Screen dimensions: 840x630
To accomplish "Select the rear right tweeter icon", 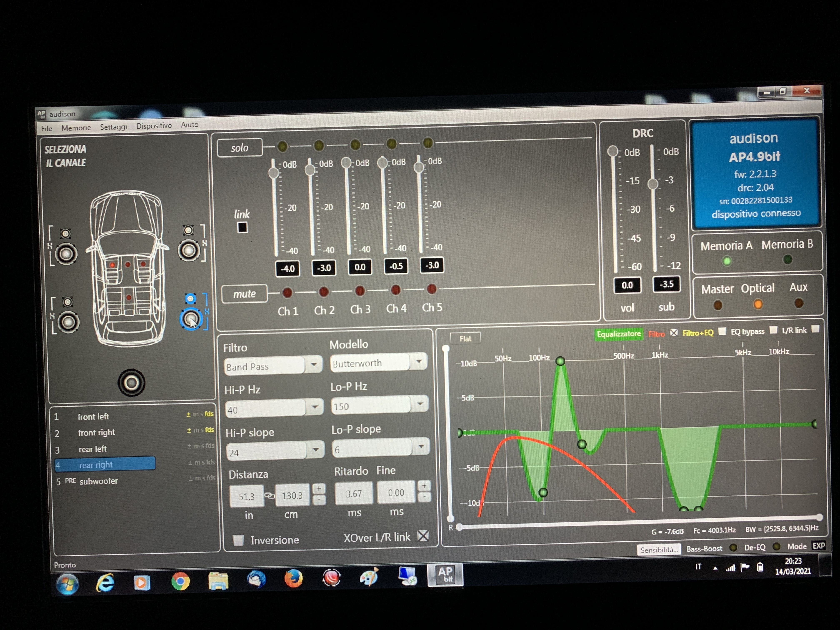I will click(190, 299).
